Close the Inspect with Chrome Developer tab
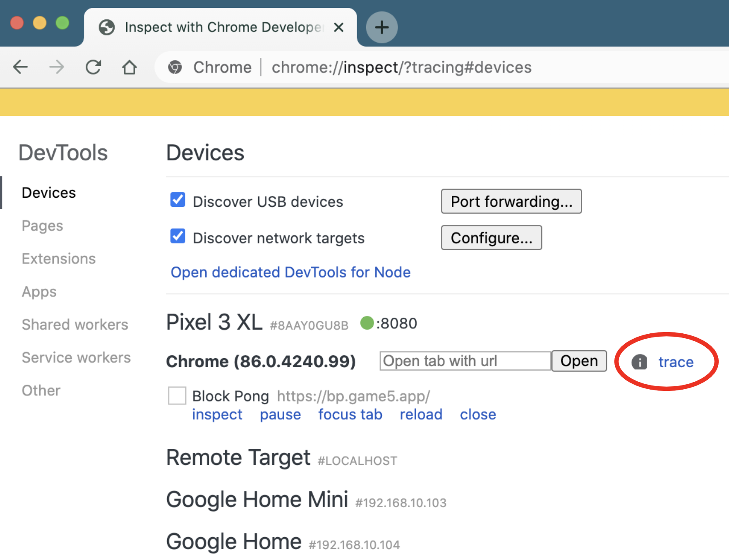 coord(338,27)
